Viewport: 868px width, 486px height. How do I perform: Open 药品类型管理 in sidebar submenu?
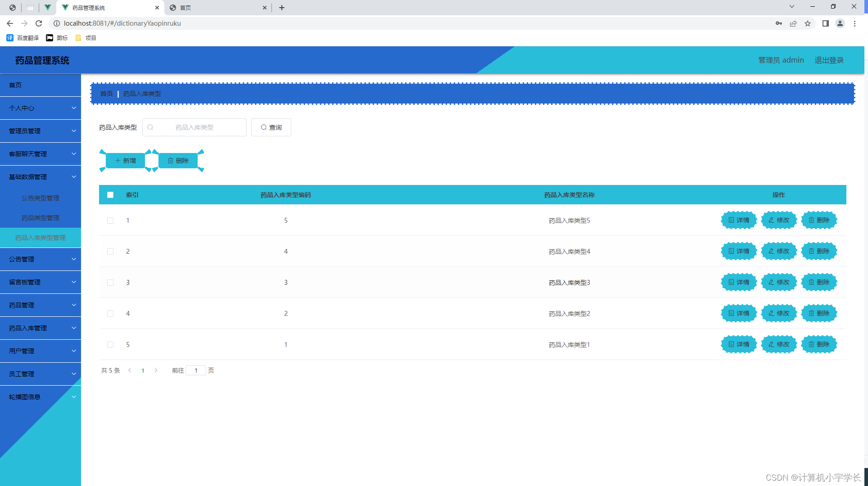[x=41, y=218]
